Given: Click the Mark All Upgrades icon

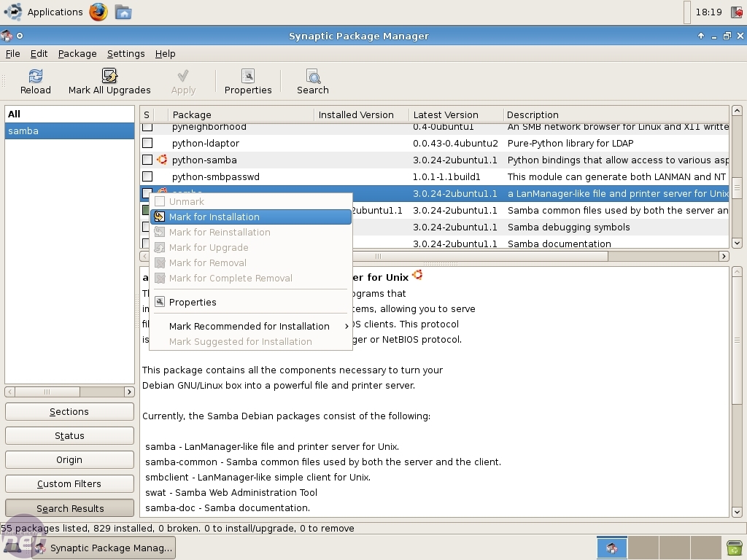Looking at the screenshot, I should [x=109, y=76].
